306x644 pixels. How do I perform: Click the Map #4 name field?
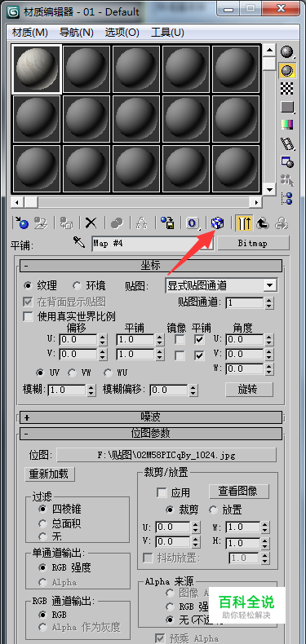click(152, 243)
